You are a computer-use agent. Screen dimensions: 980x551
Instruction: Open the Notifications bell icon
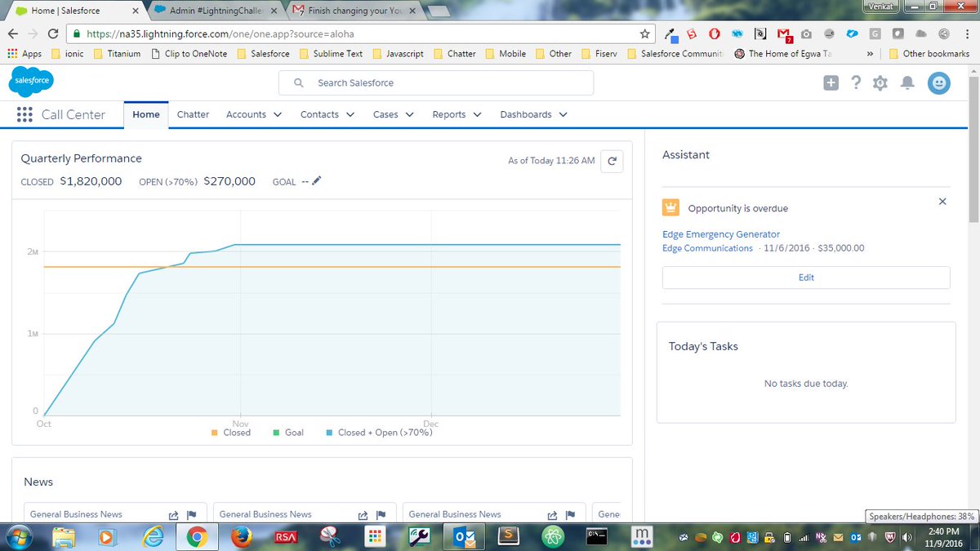click(906, 83)
